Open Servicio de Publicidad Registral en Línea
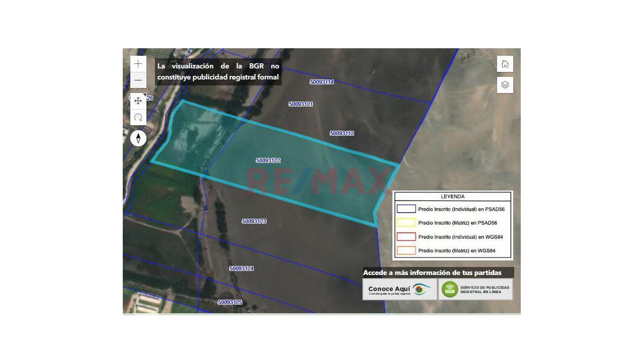This screenshot has height=362, width=644. tap(475, 289)
